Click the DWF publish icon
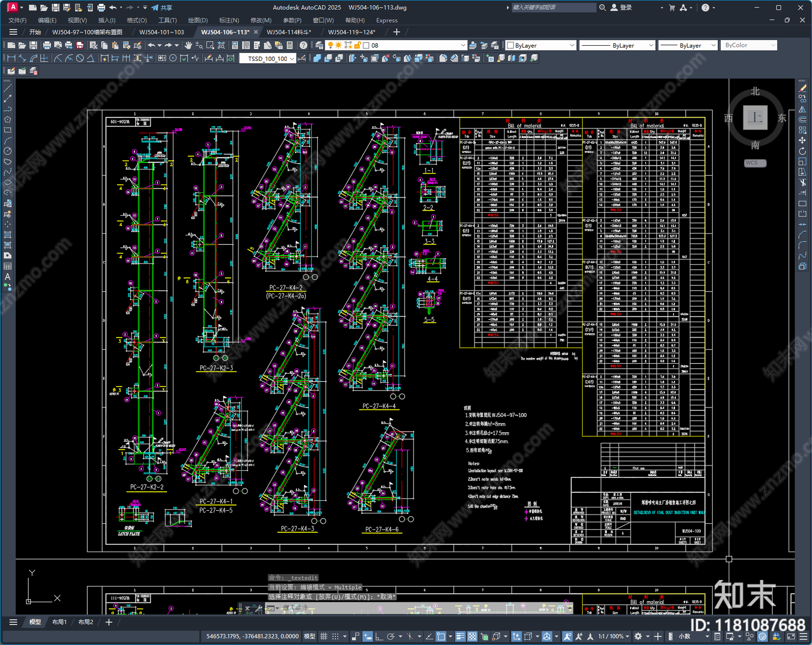This screenshot has height=645, width=812. click(80, 45)
